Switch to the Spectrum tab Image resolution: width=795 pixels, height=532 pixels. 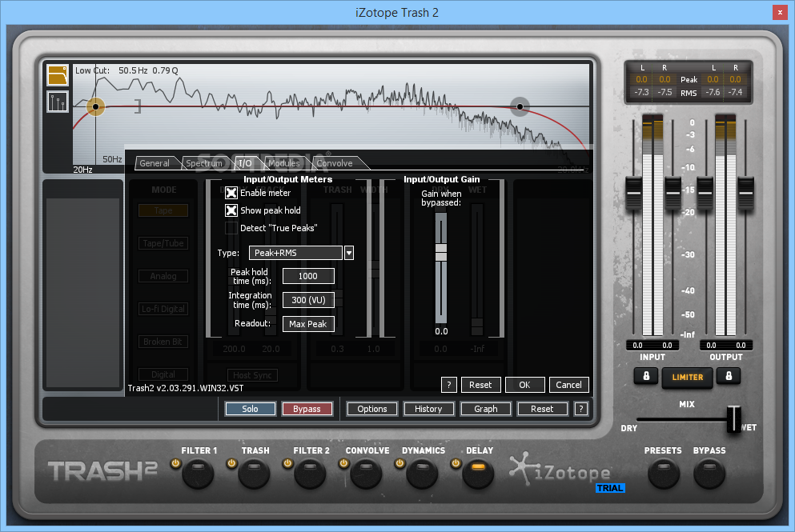point(204,163)
